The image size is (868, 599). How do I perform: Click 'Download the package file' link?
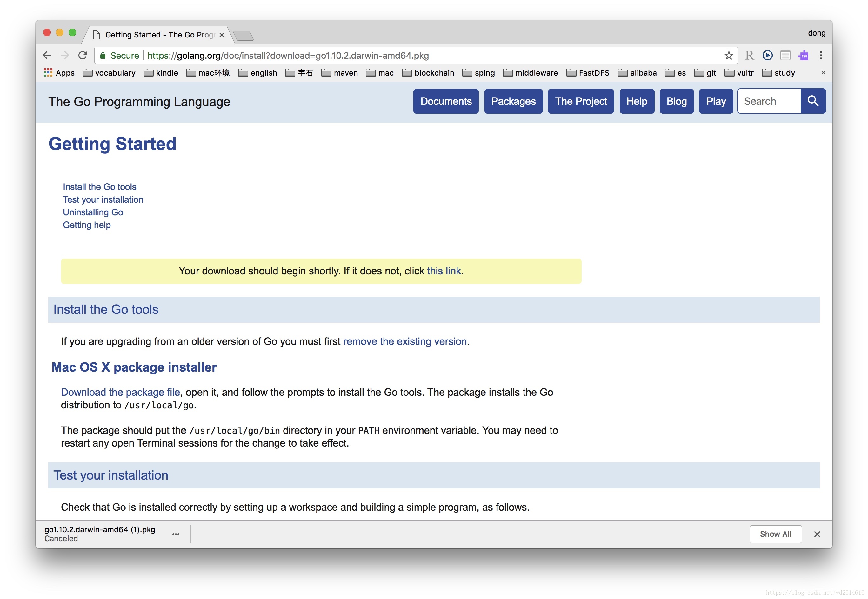pyautogui.click(x=120, y=392)
